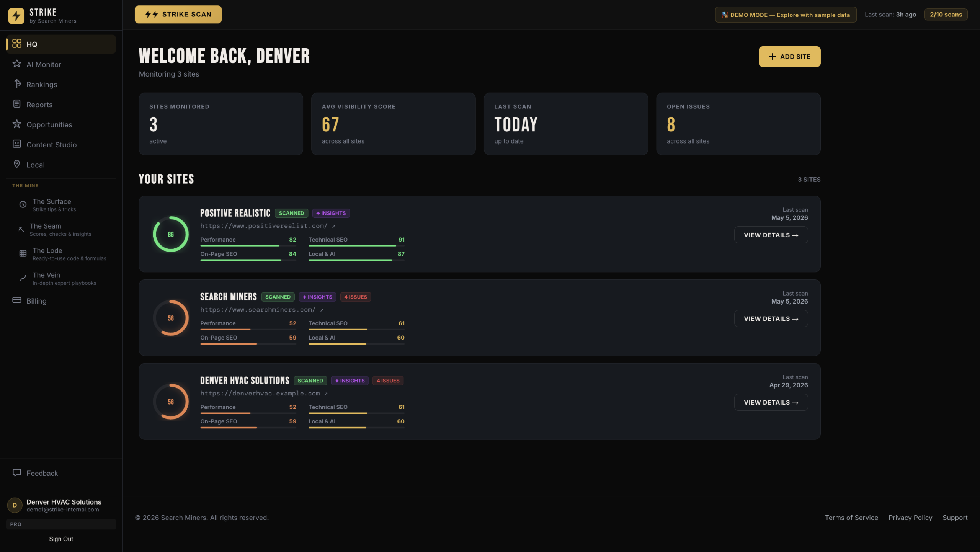This screenshot has width=980, height=552.
Task: Click The Seam arrow icon
Action: tap(21, 229)
